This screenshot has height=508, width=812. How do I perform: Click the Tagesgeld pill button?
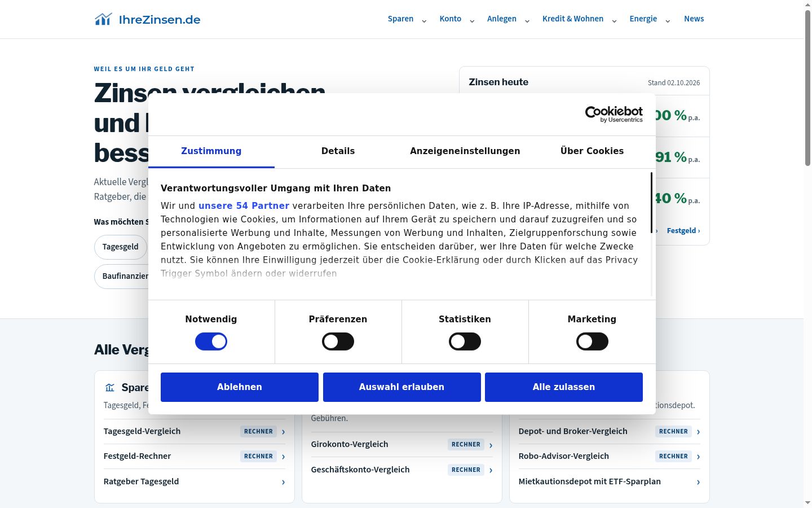coord(120,247)
